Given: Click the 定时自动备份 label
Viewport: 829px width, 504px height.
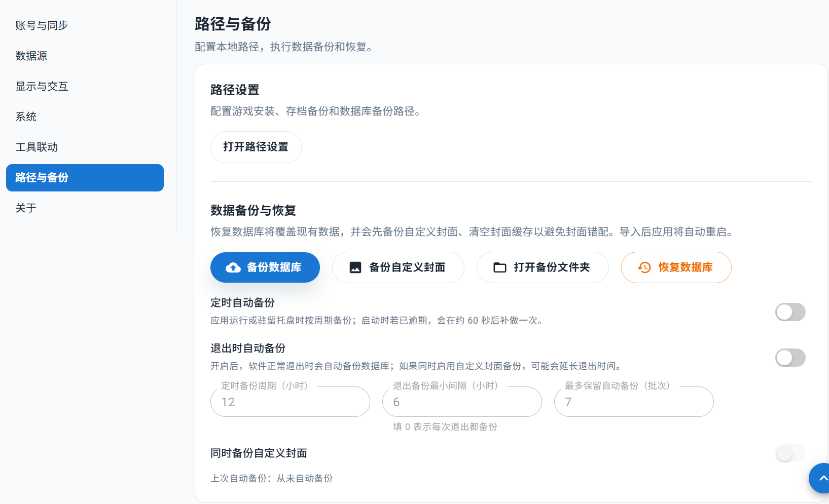Looking at the screenshot, I should tap(242, 302).
